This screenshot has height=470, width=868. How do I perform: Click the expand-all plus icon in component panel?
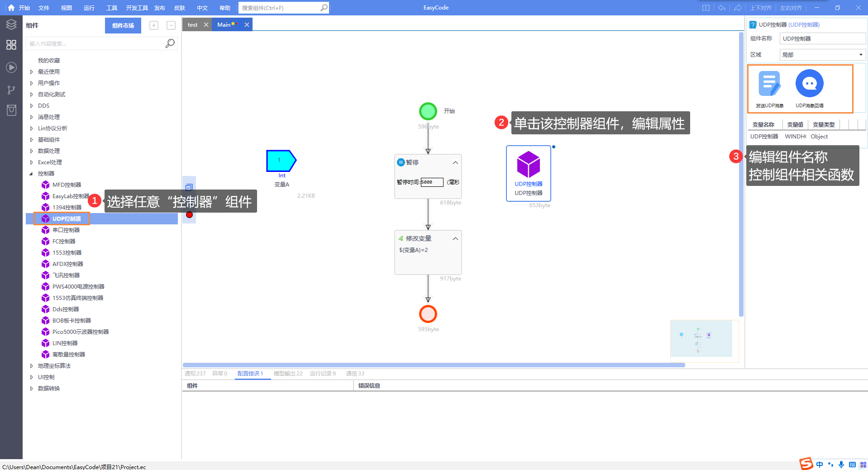tap(154, 25)
